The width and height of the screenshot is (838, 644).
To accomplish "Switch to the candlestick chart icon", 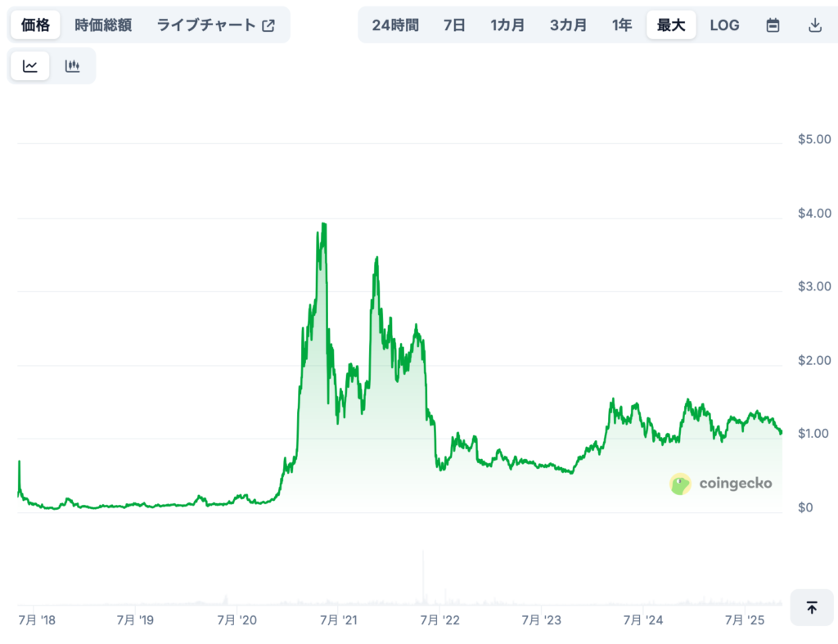I will (x=73, y=65).
